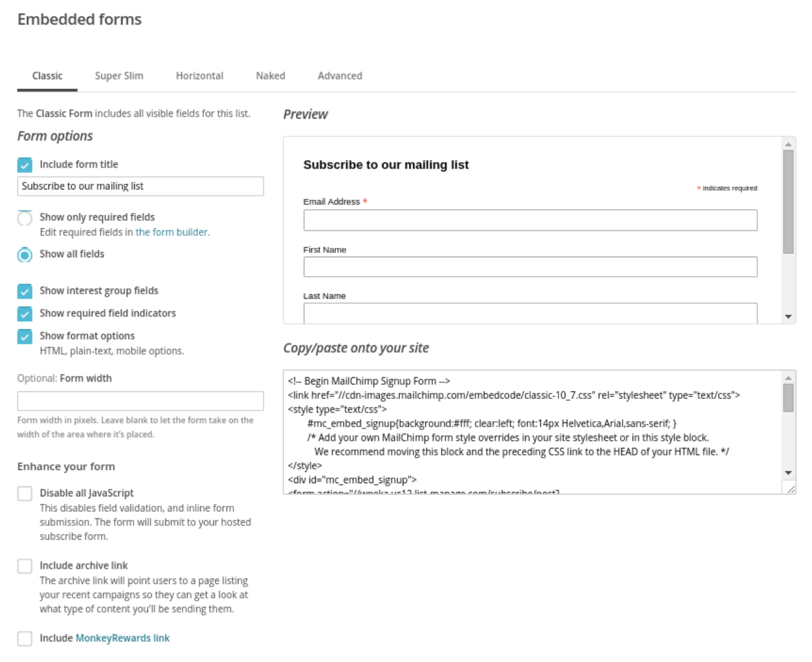Screen dimensions: 812x662
Task: View the Advanced embed options tab
Action: click(339, 75)
